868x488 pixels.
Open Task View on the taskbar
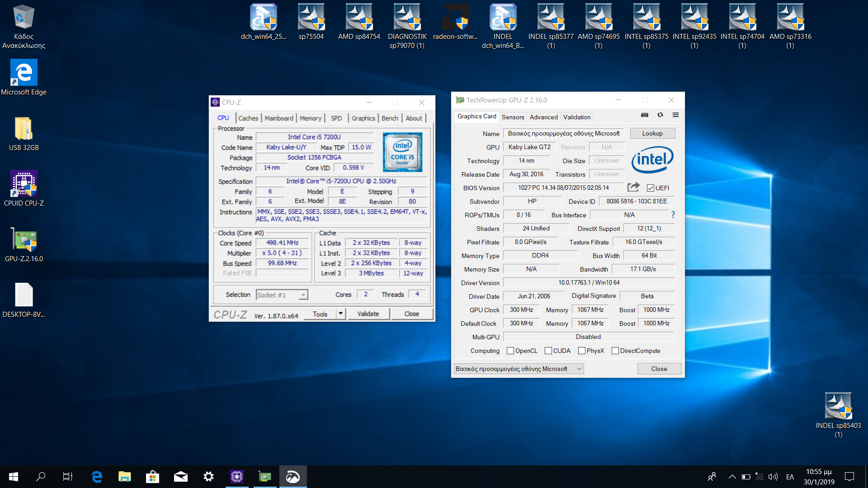68,477
